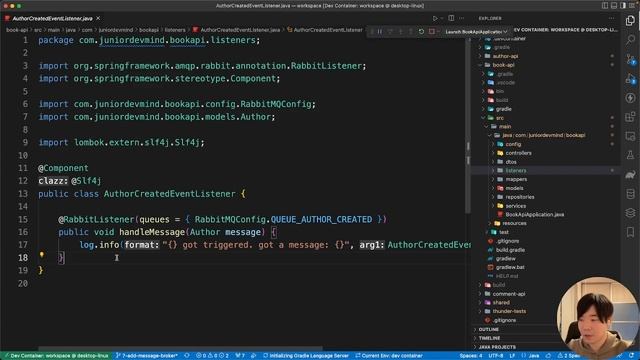Click Dev Container remote status indicator
This screenshot has height=360, width=640.
(56, 356)
